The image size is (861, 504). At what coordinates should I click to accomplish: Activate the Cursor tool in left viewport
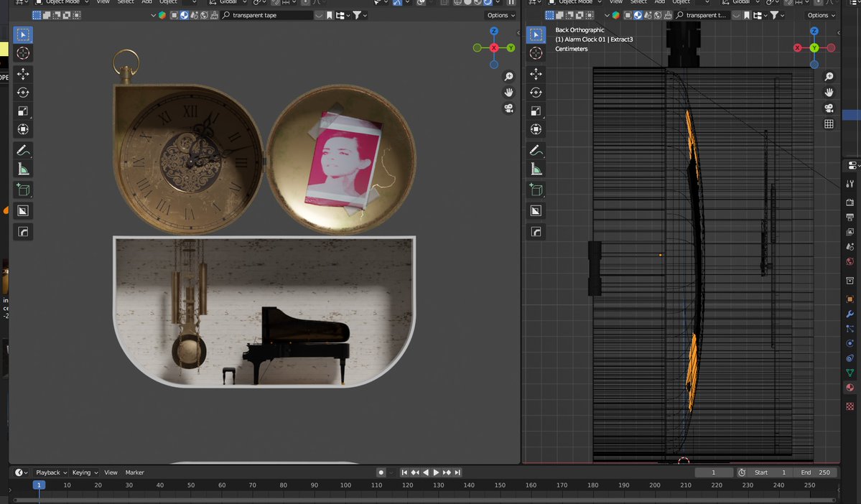pos(22,53)
